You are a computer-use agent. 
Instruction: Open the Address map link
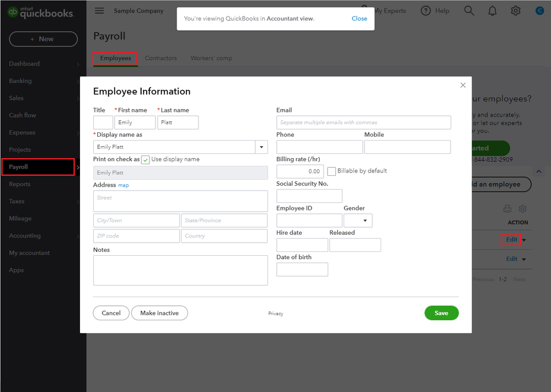(124, 185)
